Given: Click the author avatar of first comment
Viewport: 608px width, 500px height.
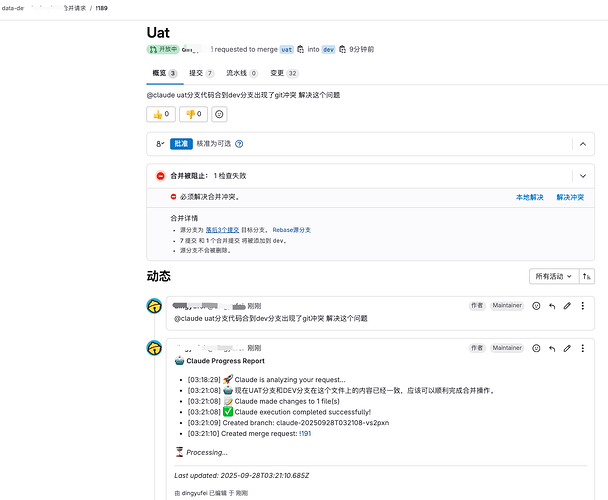Looking at the screenshot, I should 154,306.
